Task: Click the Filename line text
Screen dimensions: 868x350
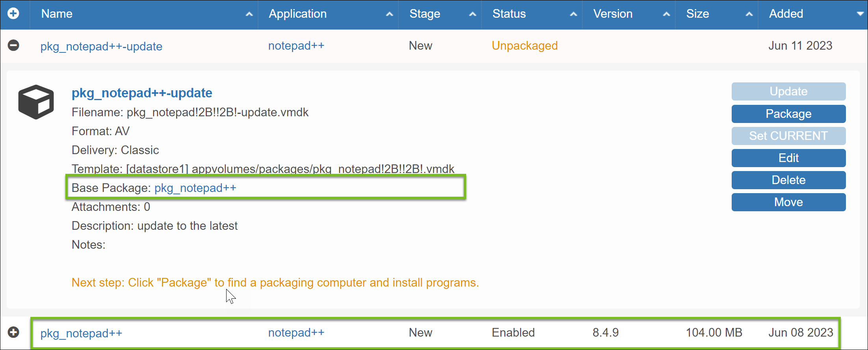Action: pos(190,112)
